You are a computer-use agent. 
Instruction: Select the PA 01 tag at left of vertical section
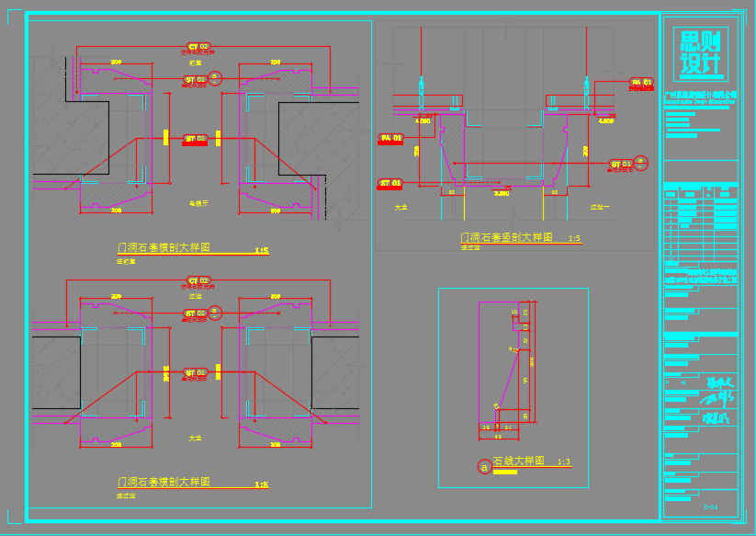(390, 138)
